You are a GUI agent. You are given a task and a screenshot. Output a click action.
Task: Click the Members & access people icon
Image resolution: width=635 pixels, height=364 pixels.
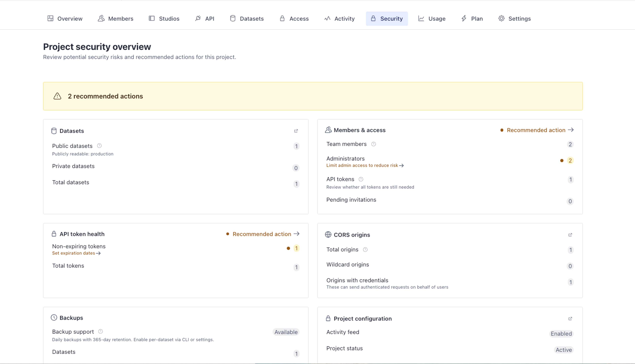tap(328, 130)
